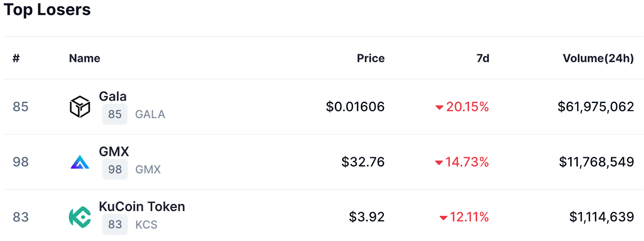The image size is (644, 241).
Task: Open the Gala coin link
Action: (x=113, y=97)
